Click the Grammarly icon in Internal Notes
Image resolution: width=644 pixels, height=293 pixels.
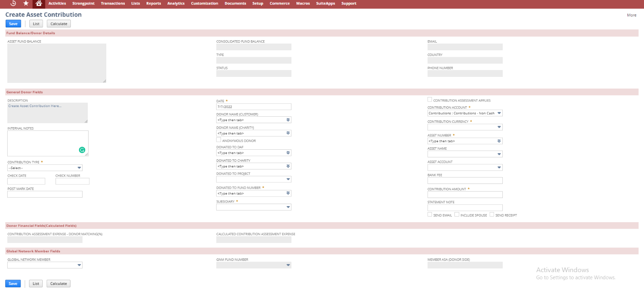tap(82, 150)
